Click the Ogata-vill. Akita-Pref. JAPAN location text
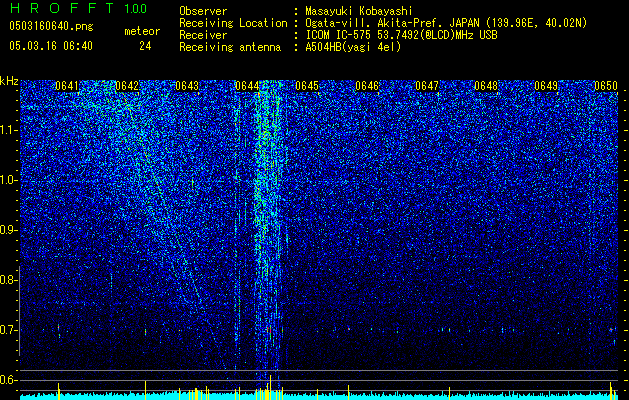This screenshot has height=400, width=629. tap(446, 23)
